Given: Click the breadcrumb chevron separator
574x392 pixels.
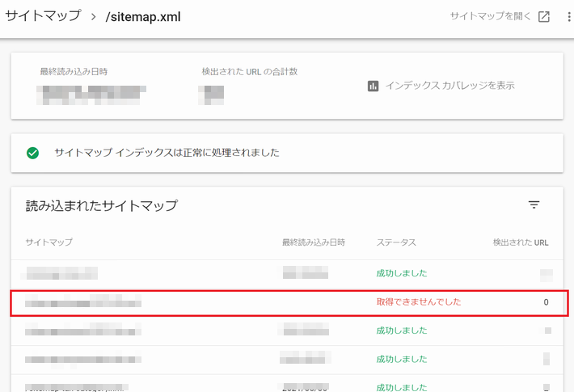Looking at the screenshot, I should pos(93,17).
